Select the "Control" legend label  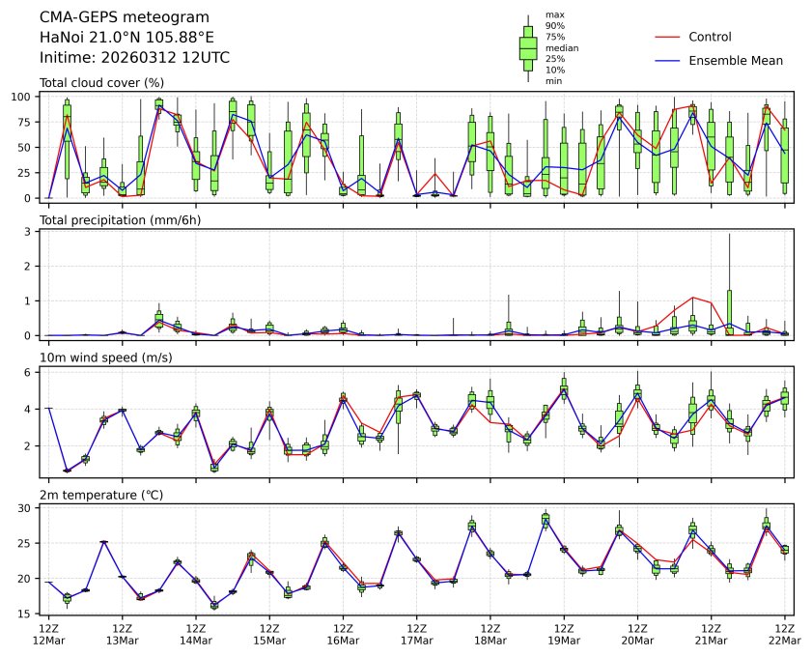tap(710, 37)
